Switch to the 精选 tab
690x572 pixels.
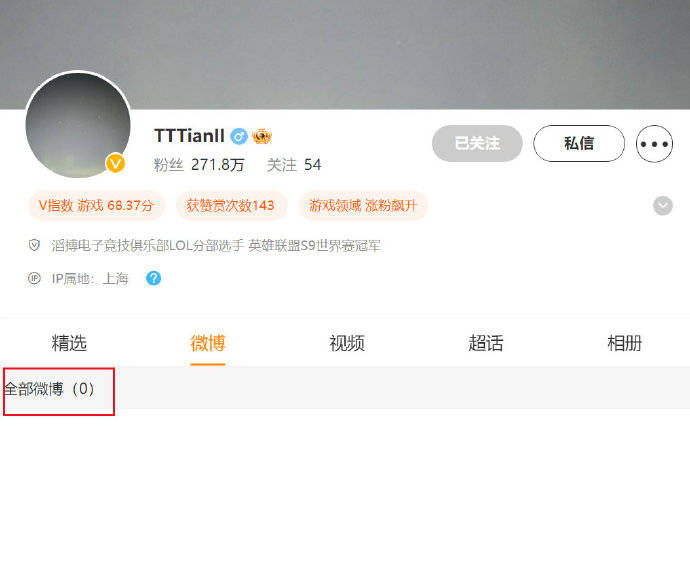[69, 343]
